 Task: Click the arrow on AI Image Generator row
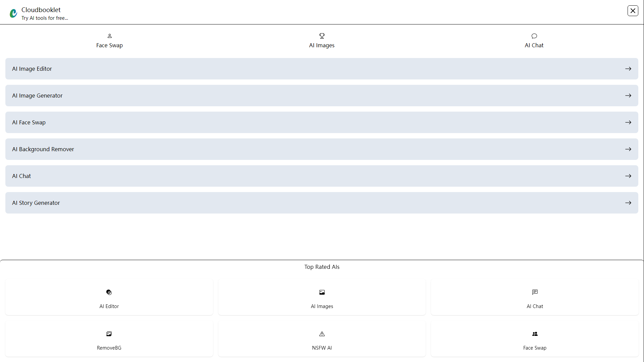point(628,96)
